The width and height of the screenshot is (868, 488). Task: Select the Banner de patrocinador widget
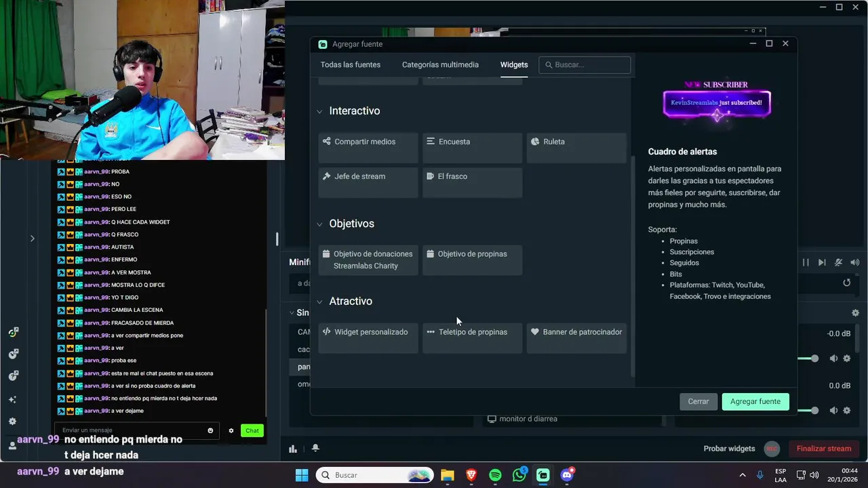(x=576, y=338)
